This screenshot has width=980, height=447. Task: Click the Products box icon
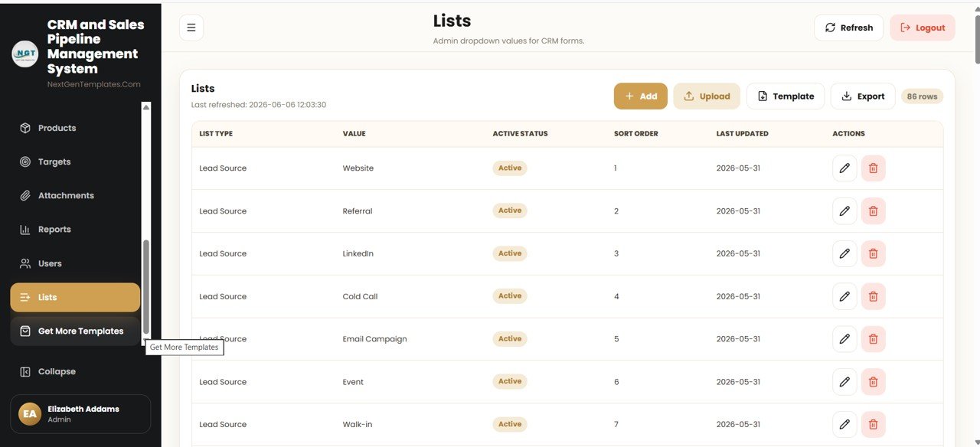[25, 128]
